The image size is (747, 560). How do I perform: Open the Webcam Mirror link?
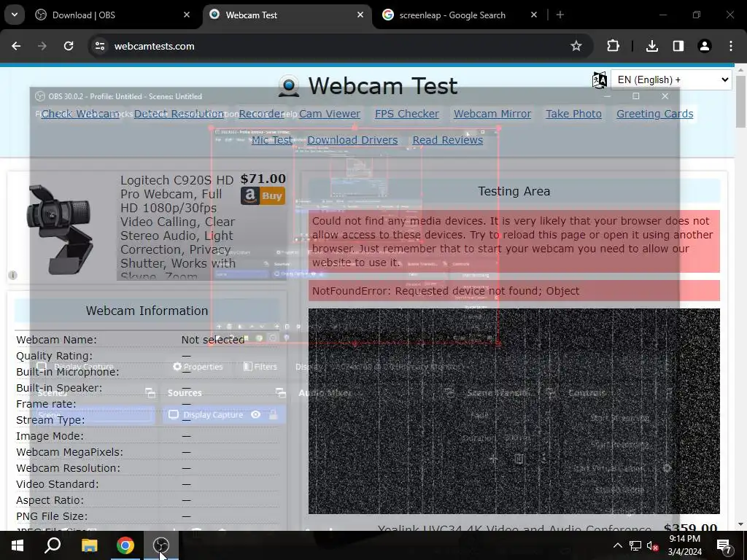pyautogui.click(x=492, y=114)
